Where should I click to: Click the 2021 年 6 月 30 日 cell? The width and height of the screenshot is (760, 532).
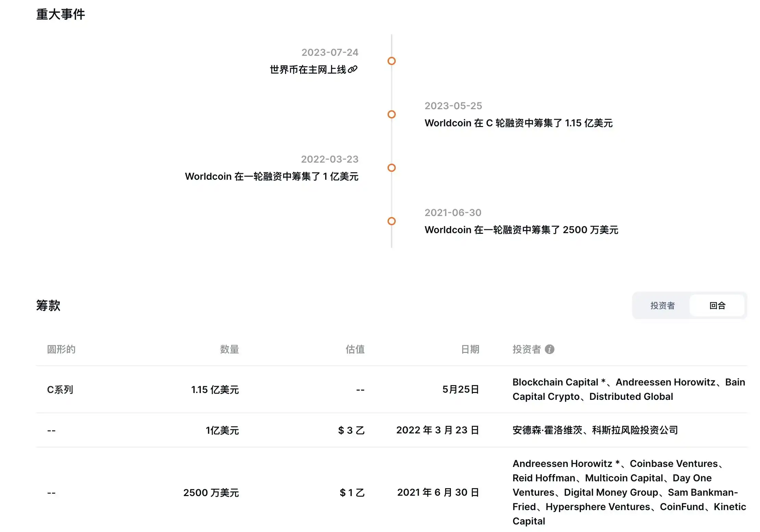(438, 492)
